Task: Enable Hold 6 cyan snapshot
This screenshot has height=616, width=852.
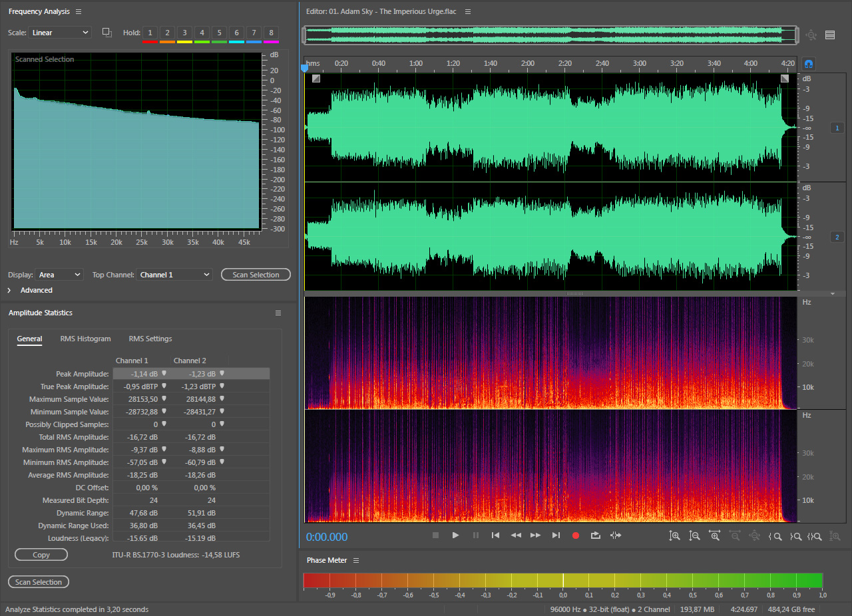Action: point(236,33)
